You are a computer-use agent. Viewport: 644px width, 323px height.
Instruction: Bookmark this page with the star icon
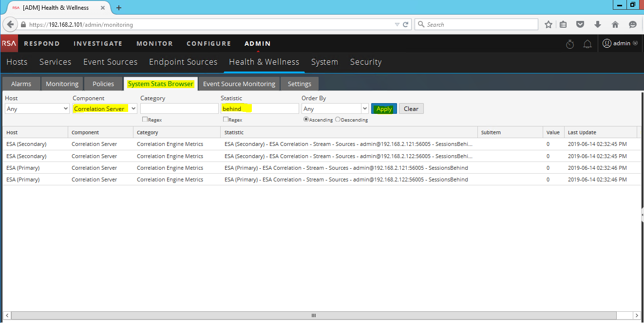(549, 24)
